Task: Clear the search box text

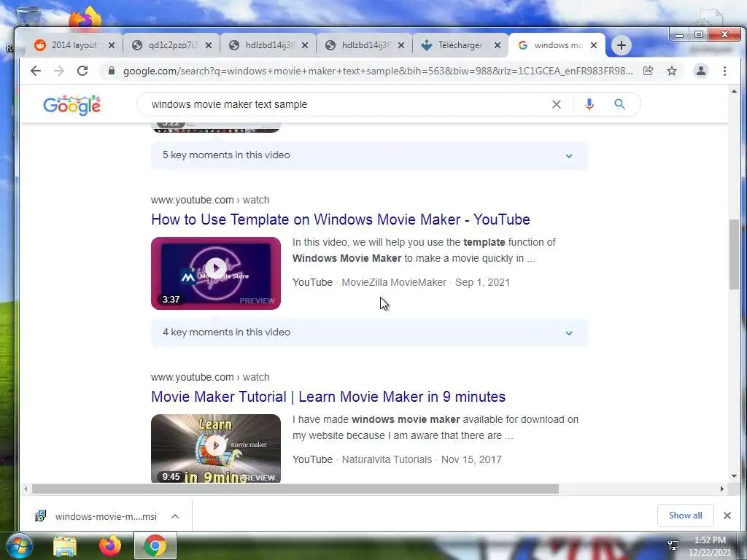Action: pos(557,104)
